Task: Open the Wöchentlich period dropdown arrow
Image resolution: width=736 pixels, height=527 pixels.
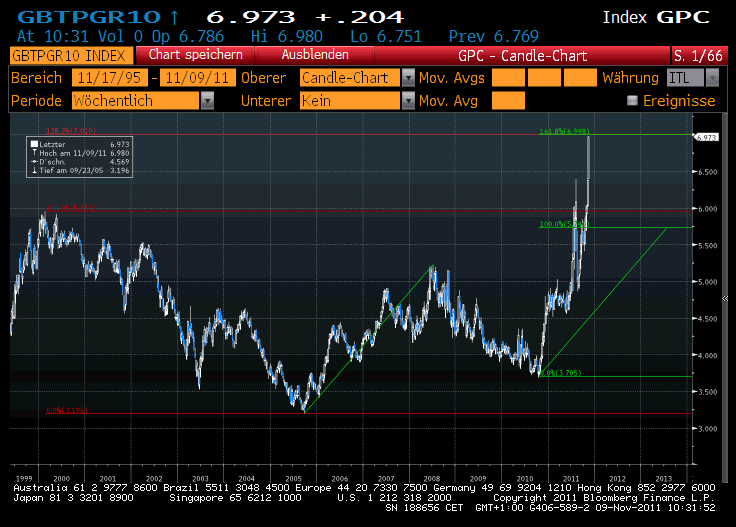Action: tap(207, 101)
